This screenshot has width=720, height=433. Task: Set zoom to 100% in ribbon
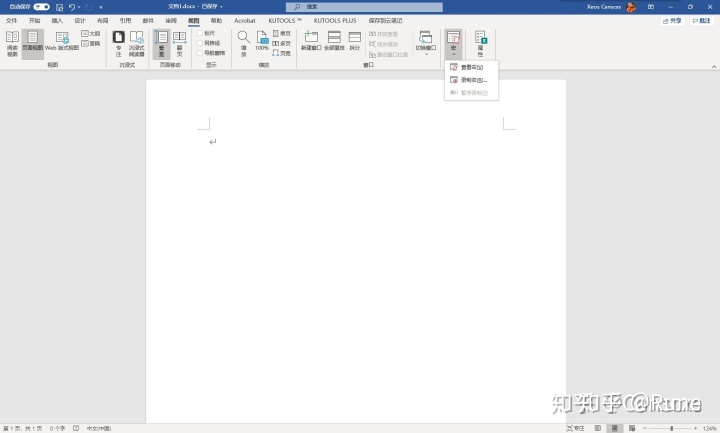pyautogui.click(x=262, y=41)
